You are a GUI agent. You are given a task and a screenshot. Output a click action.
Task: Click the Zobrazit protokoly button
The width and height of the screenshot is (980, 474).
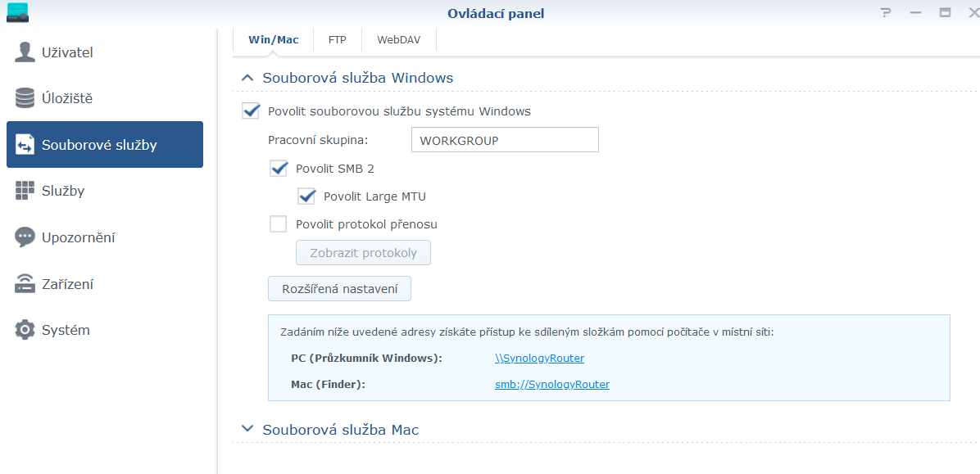tap(363, 252)
